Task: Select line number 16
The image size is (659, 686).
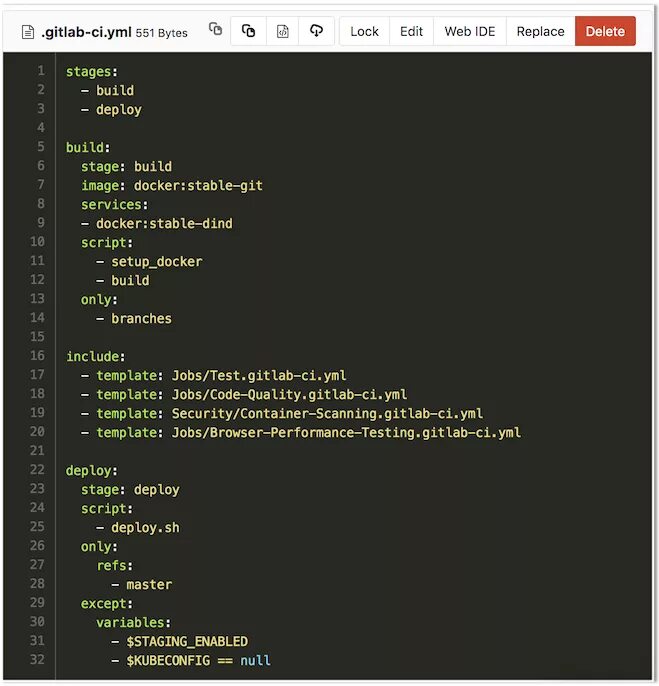Action: click(x=37, y=355)
